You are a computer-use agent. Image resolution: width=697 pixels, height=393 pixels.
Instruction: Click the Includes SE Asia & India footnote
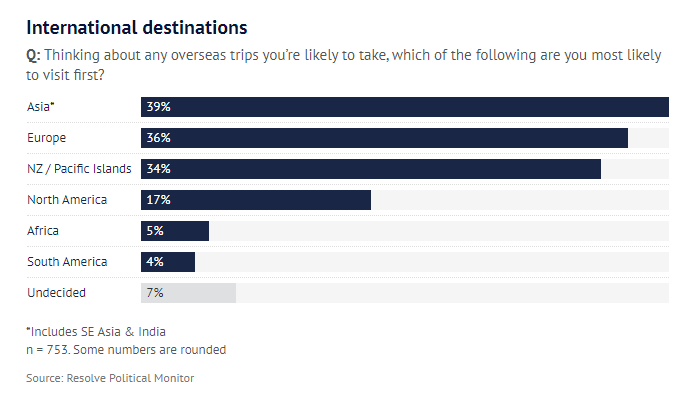tap(96, 332)
